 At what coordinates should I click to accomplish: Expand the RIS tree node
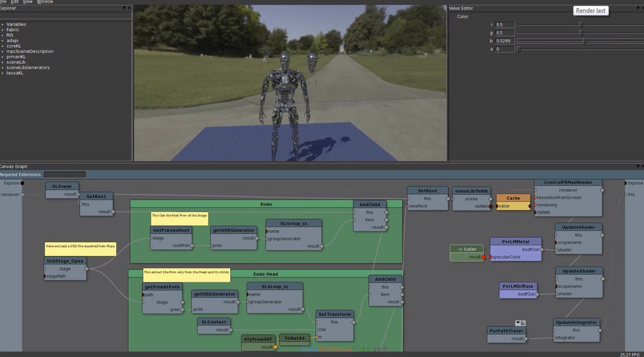point(2,35)
